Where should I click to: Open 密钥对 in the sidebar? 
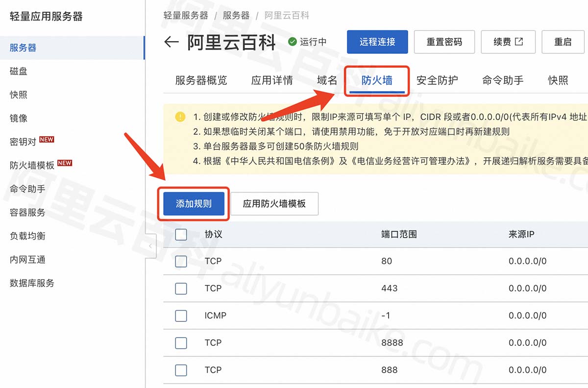coord(23,142)
